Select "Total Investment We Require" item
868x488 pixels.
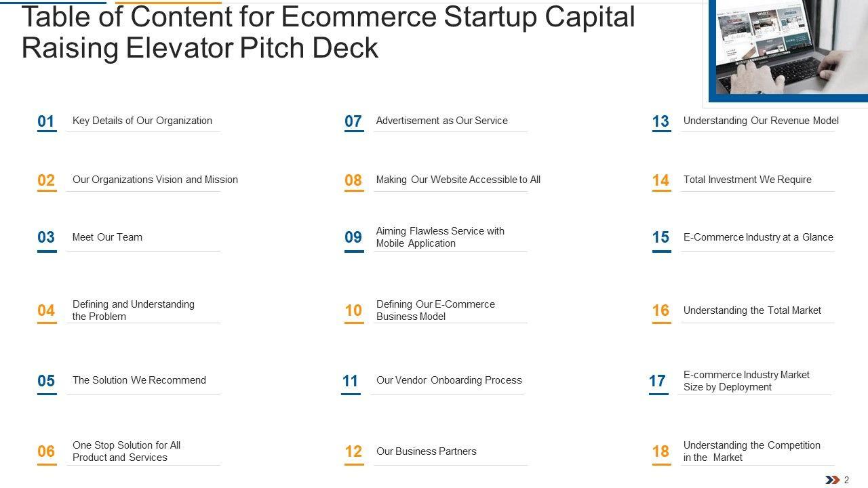[x=747, y=180]
